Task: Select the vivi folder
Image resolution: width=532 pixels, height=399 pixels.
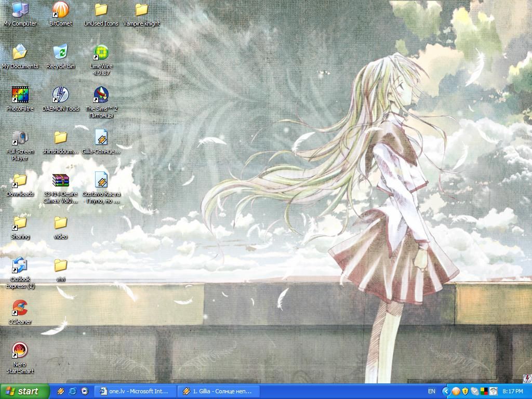Action: pyautogui.click(x=60, y=270)
